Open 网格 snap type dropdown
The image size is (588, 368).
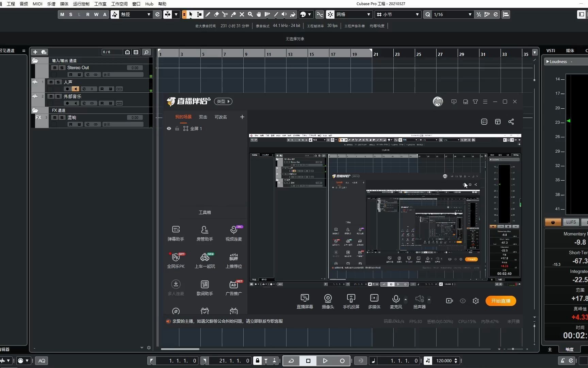[x=353, y=14]
